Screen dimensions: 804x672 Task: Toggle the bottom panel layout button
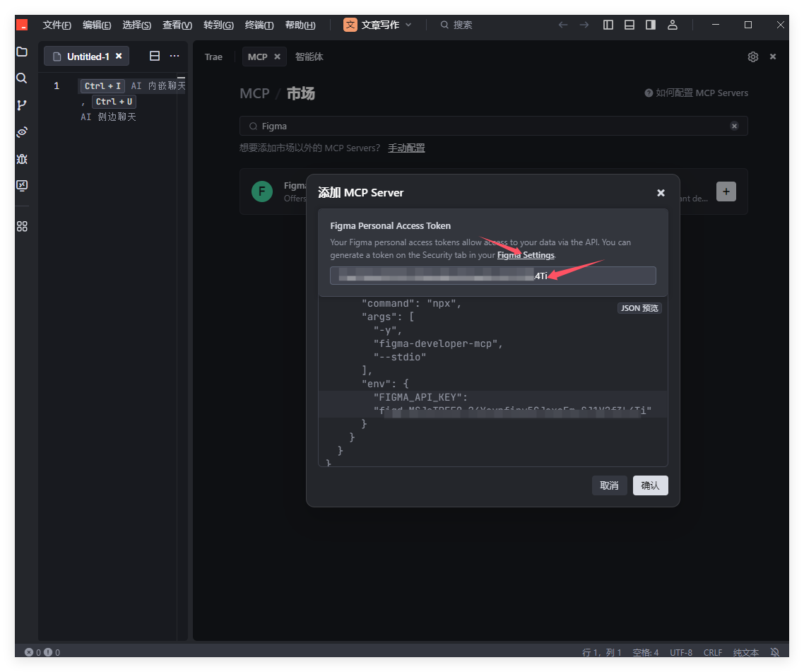(x=629, y=25)
